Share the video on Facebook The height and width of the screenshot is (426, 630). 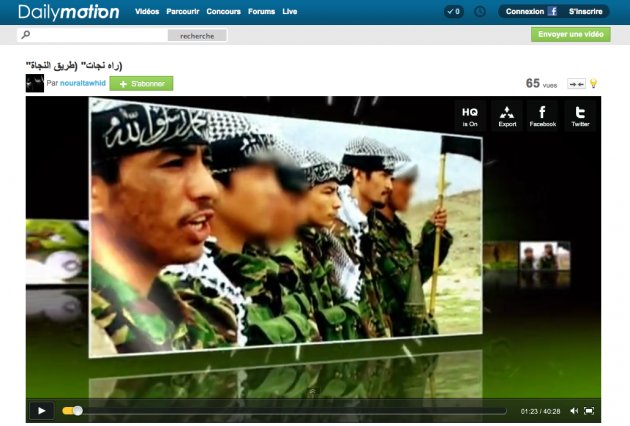(542, 115)
